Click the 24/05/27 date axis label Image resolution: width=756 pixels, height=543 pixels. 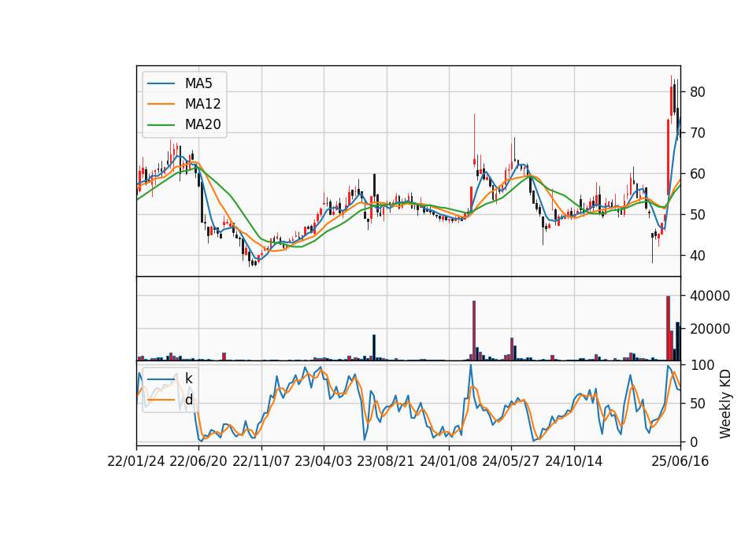[511, 461]
